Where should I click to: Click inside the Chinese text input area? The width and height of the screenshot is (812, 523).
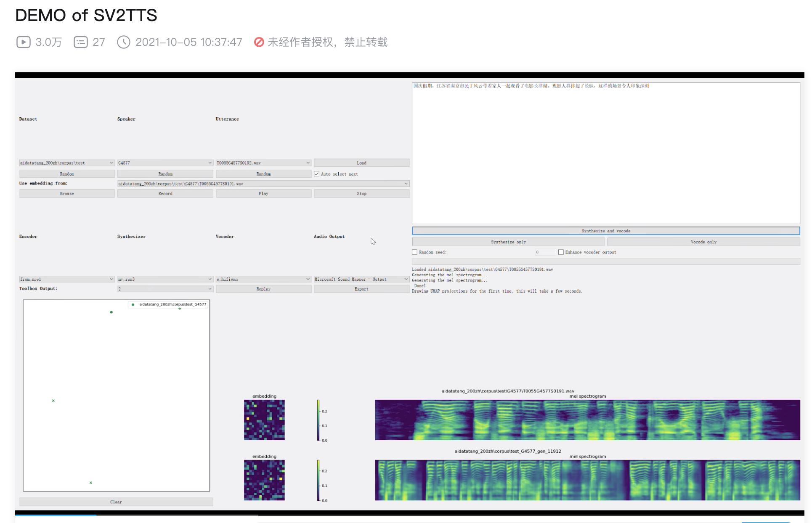coord(606,156)
